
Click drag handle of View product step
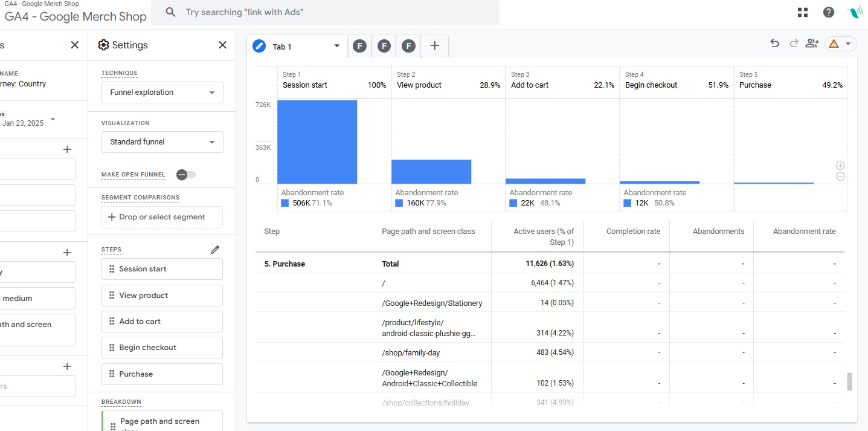point(112,296)
